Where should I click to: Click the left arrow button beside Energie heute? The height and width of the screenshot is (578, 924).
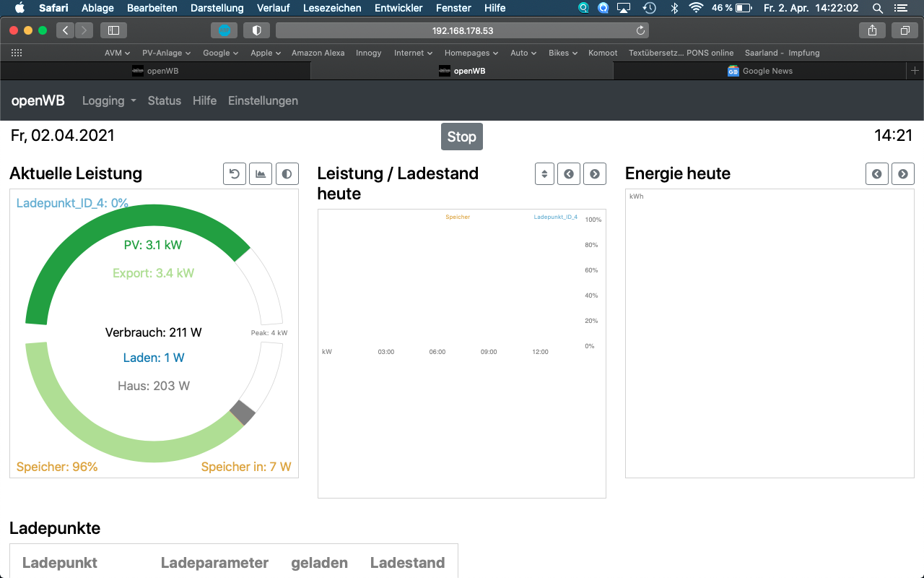pyautogui.click(x=877, y=174)
